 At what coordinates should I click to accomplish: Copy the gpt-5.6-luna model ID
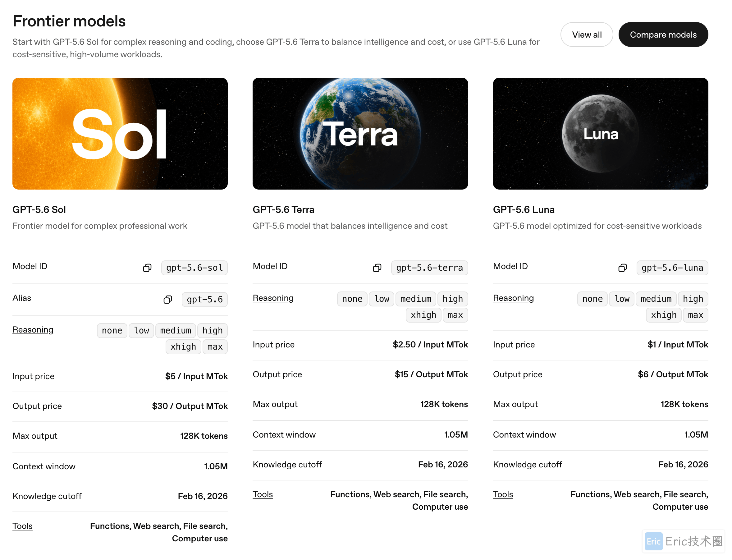coord(623,268)
